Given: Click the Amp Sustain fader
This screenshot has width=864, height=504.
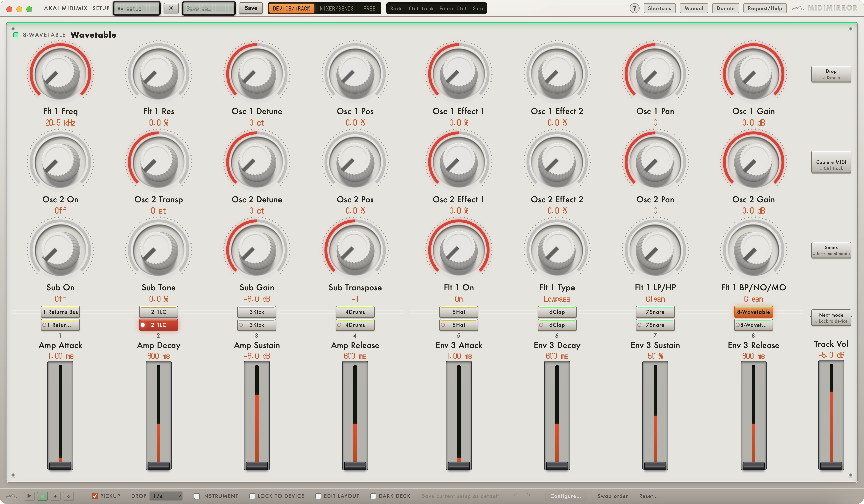Looking at the screenshot, I should pos(257,415).
